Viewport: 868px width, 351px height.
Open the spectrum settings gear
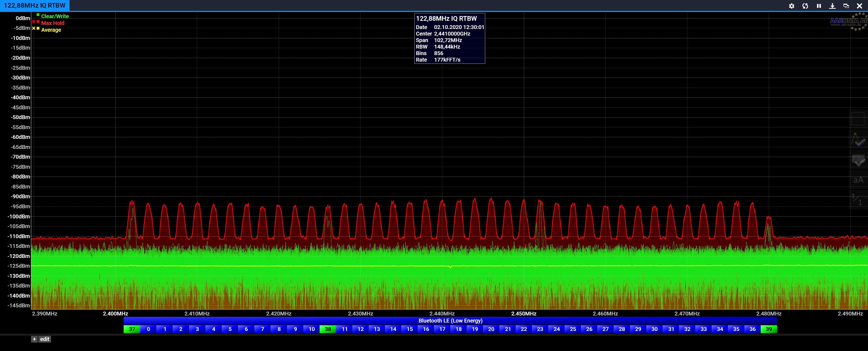tap(791, 6)
